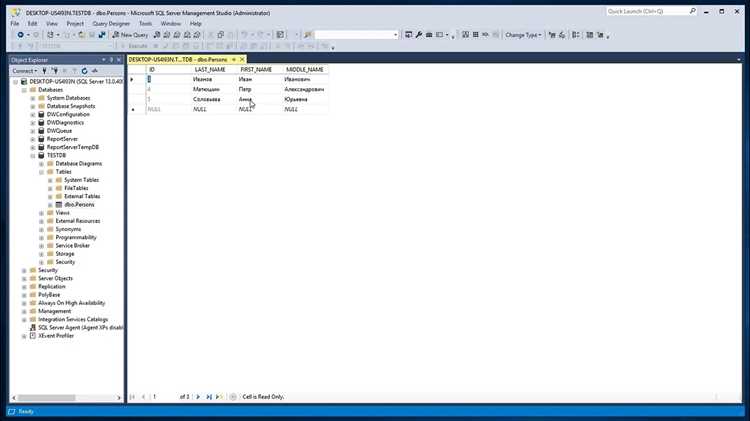Select the Views folder in TESTDB

62,213
